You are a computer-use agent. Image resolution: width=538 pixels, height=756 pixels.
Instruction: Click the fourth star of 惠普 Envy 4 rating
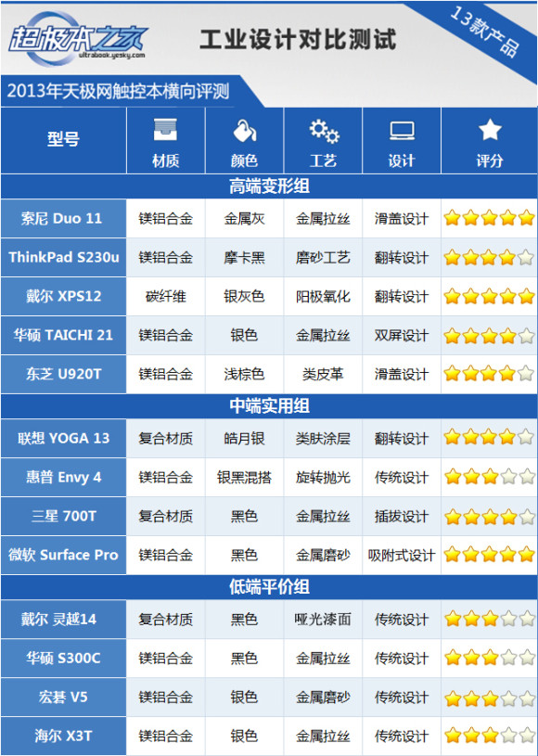[x=508, y=478]
